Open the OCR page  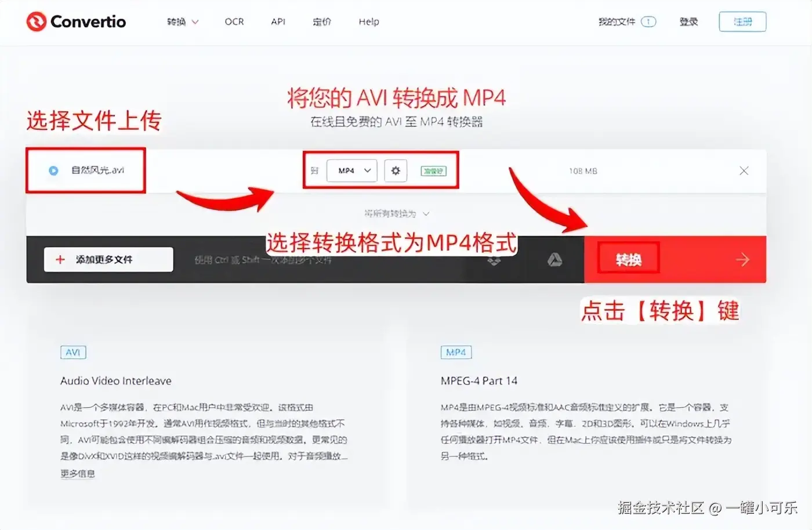tap(234, 21)
